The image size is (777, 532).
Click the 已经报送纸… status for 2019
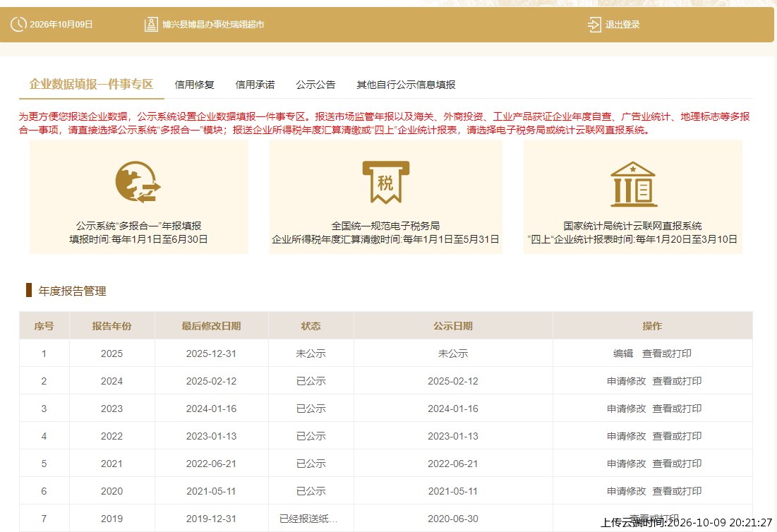(308, 519)
